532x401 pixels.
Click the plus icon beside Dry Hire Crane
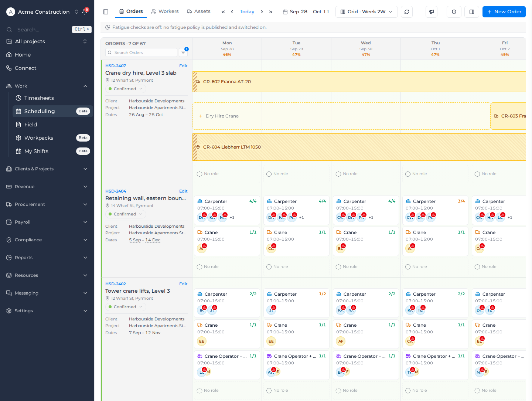pyautogui.click(x=201, y=116)
